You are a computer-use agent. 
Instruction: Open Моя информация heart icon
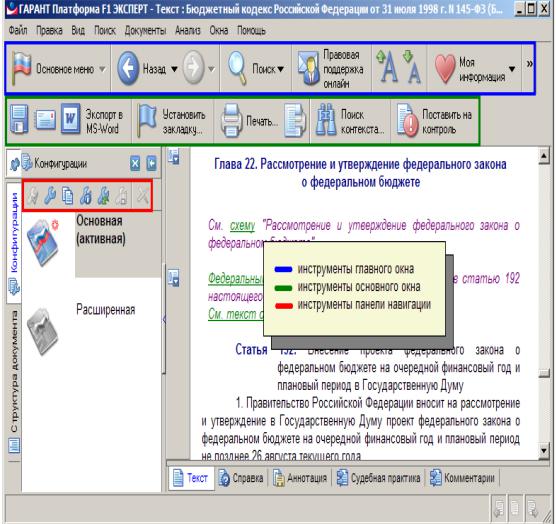tap(445, 68)
